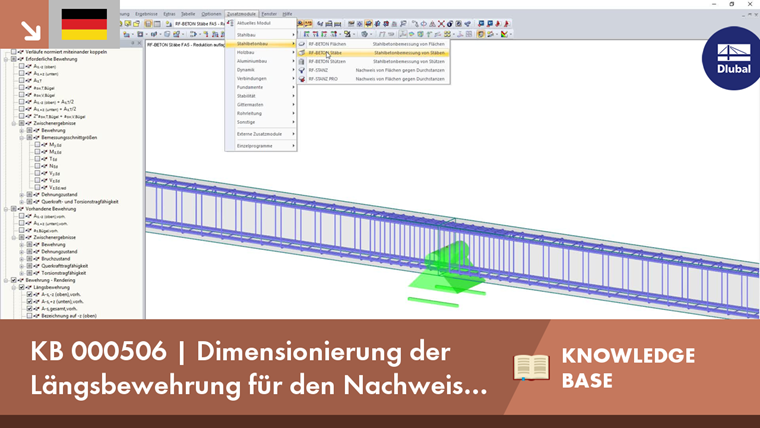Open the Dynamik submenu
Image resolution: width=760 pixels, height=428 pixels.
tap(261, 70)
